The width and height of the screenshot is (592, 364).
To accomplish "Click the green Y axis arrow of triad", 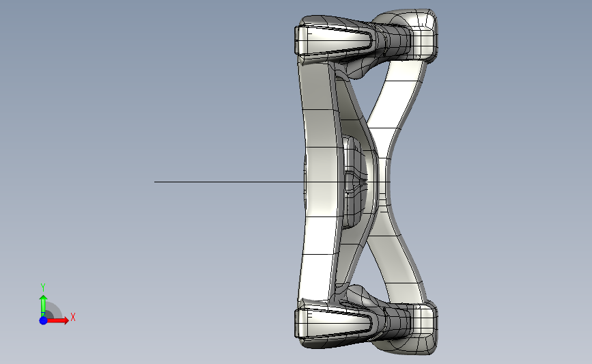I will pyautogui.click(x=43, y=306).
